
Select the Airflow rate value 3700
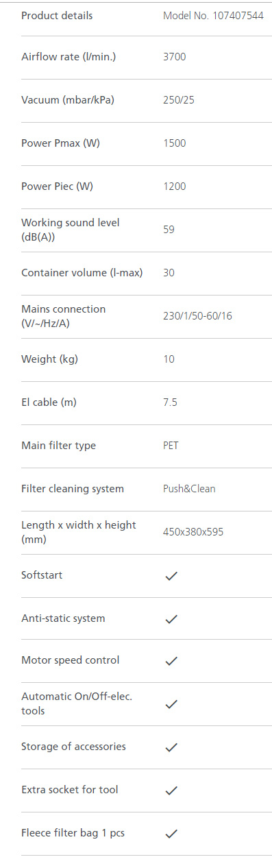point(174,57)
